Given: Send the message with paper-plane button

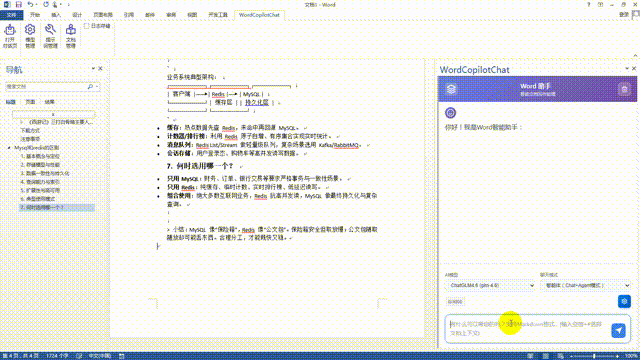Looking at the screenshot, I should click(618, 330).
